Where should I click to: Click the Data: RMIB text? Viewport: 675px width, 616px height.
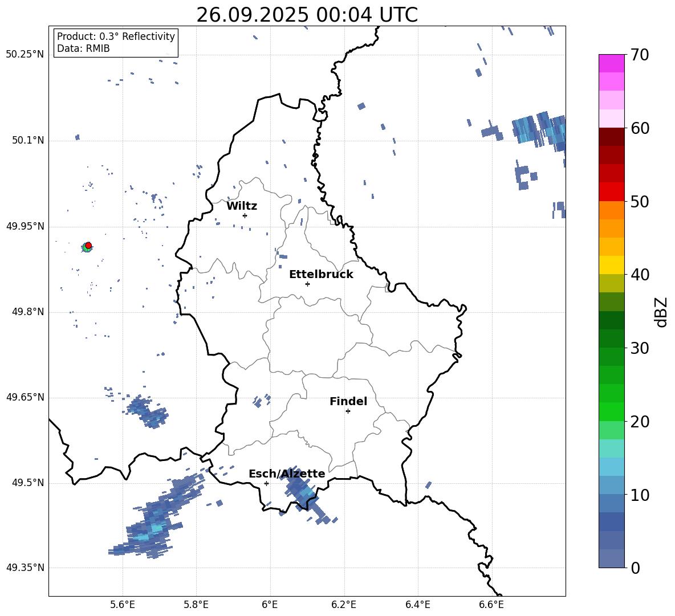[83, 48]
